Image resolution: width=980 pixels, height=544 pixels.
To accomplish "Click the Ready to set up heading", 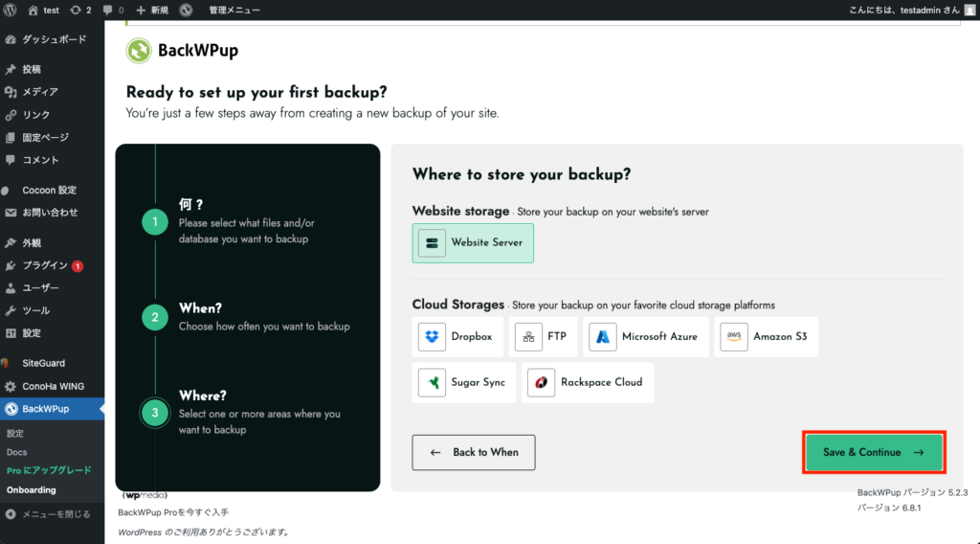I will tap(256, 93).
